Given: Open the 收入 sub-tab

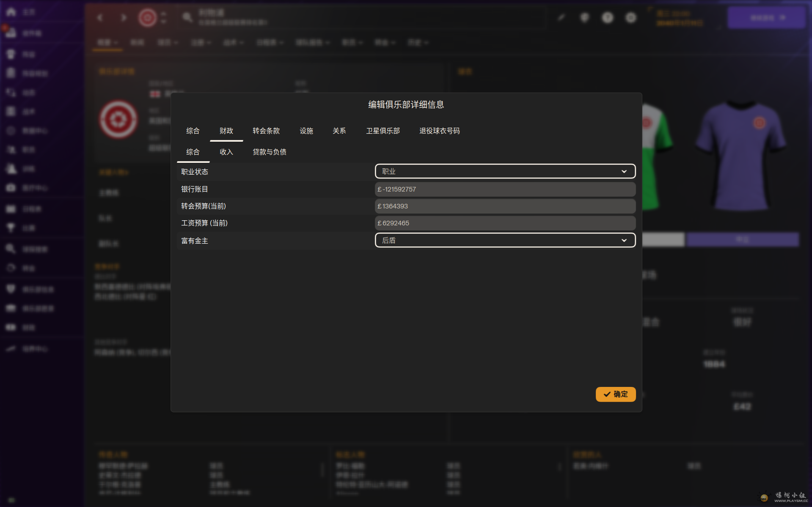Looking at the screenshot, I should click(x=226, y=152).
